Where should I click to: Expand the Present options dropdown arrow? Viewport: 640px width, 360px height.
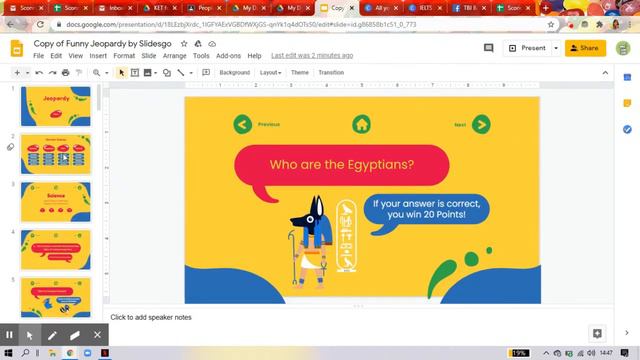[556, 48]
